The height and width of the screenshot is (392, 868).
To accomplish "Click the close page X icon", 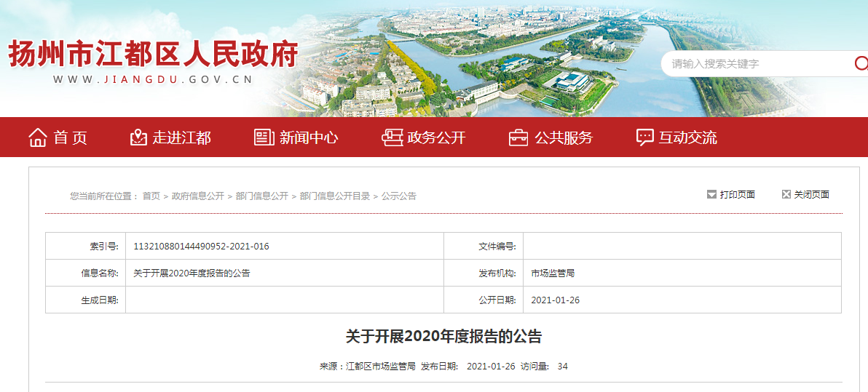I will point(786,194).
